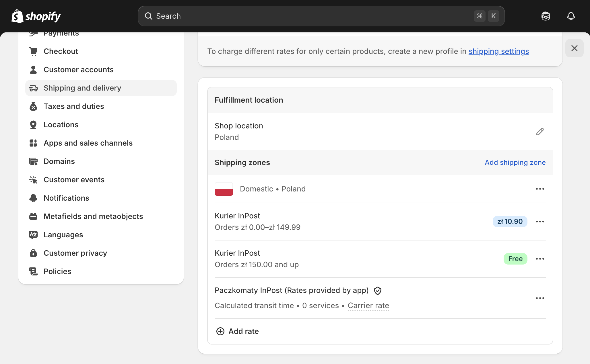Viewport: 590px width, 364px height.
Task: Open the store avatar menu
Action: tap(546, 16)
